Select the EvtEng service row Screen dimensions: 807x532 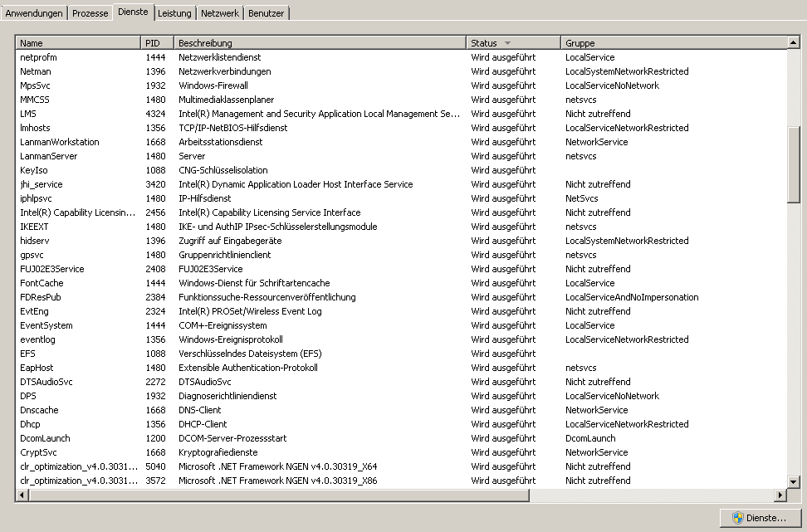tap(402, 311)
